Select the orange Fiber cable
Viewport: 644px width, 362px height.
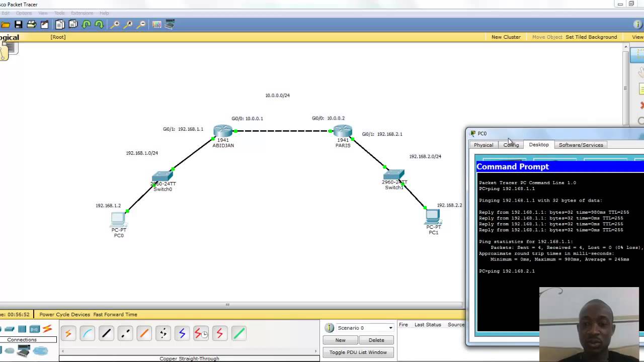(x=144, y=333)
